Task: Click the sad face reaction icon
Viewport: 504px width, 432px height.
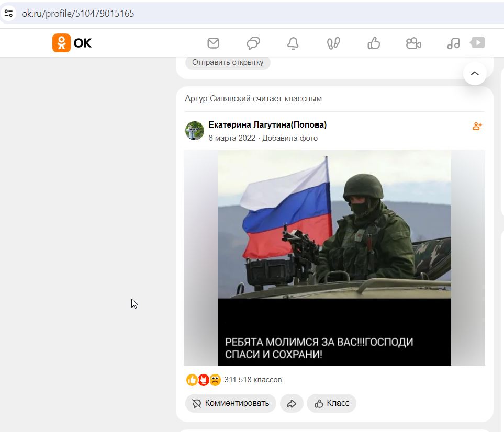Action: coord(215,380)
